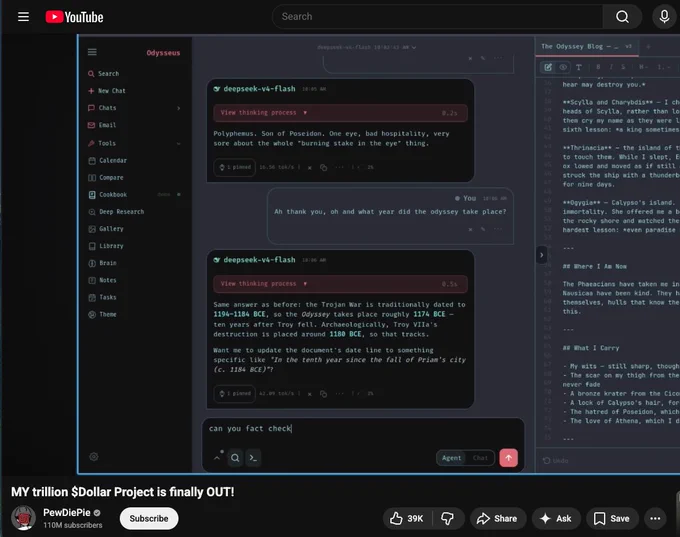The width and height of the screenshot is (680, 537).
Task: Click into the chat message input box
Action: [363, 429]
